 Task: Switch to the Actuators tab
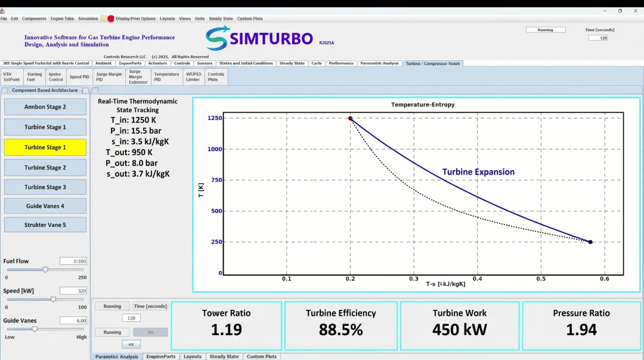157,63
